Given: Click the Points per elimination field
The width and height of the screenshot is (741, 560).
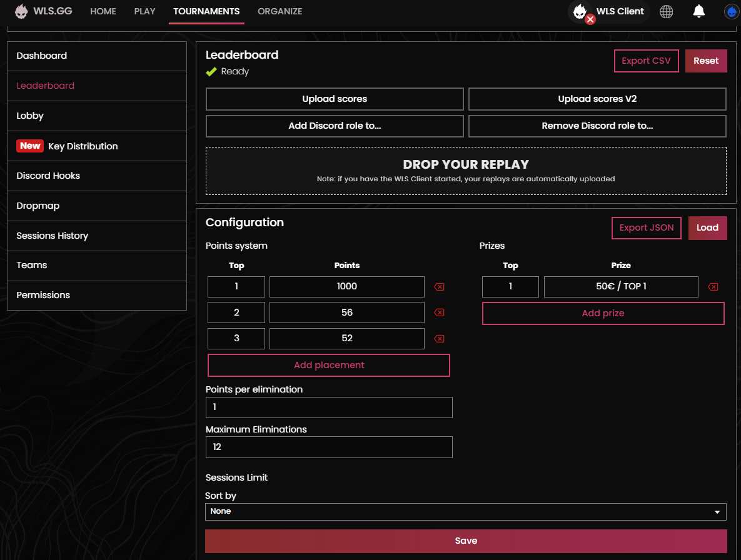Looking at the screenshot, I should point(329,407).
